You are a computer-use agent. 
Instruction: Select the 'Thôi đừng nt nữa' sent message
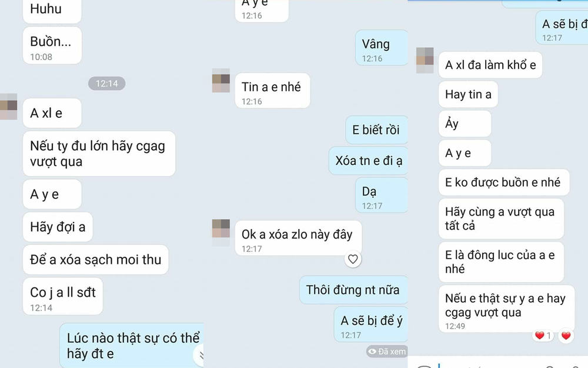coord(353,290)
